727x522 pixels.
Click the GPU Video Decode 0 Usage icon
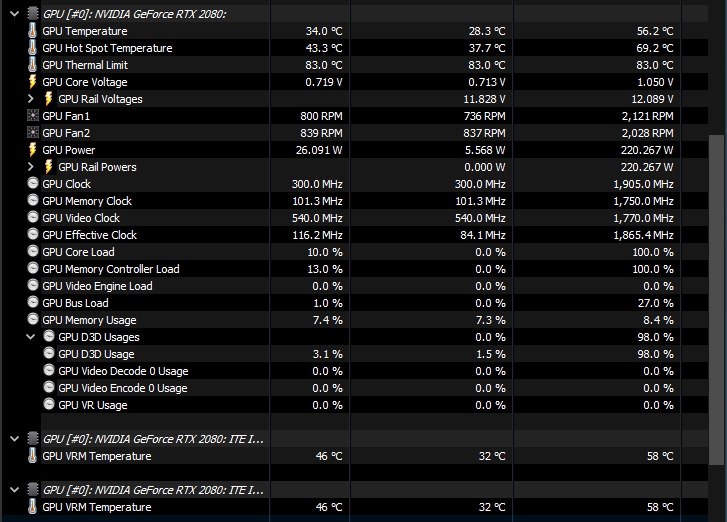[49, 370]
